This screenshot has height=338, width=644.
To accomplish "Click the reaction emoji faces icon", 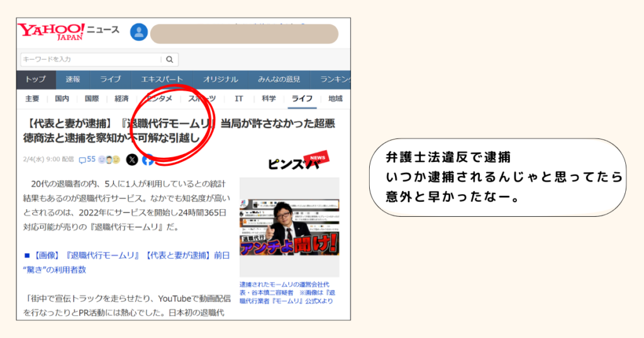I will (109, 160).
